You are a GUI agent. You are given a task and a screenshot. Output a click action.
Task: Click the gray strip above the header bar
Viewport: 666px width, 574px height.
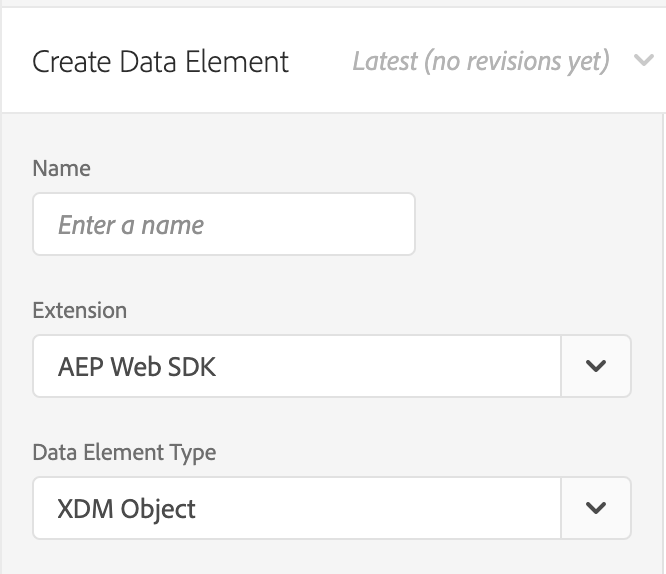tap(330, 4)
